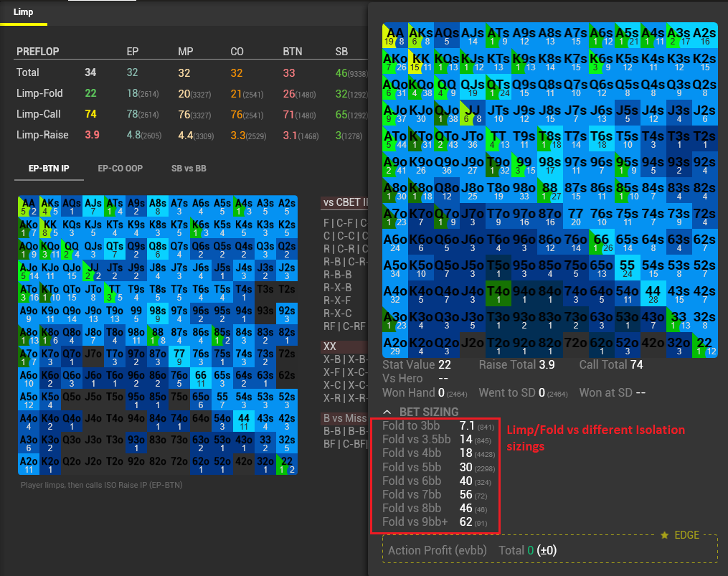This screenshot has width=728, height=576.
Task: Click the Action Profit (evbb) label
Action: pyautogui.click(x=435, y=551)
